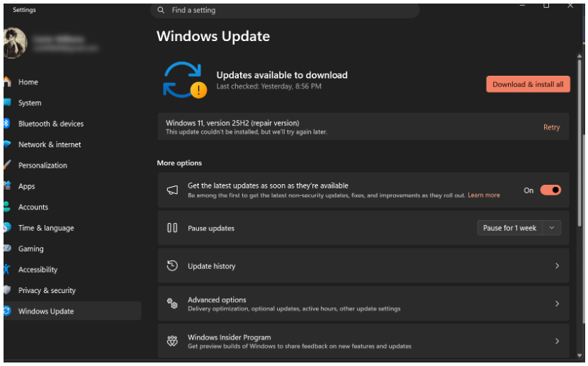The width and height of the screenshot is (588, 366).
Task: Expand Update history chevron
Action: pyautogui.click(x=557, y=265)
